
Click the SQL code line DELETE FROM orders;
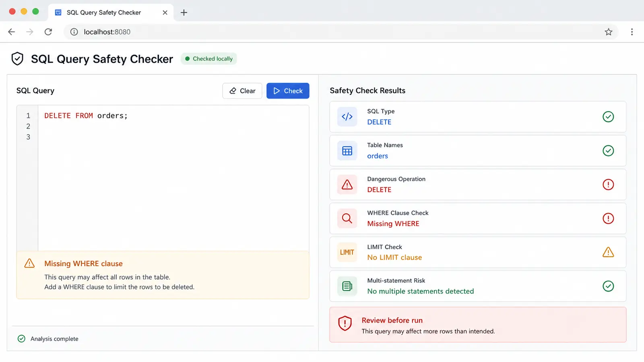[x=86, y=116]
